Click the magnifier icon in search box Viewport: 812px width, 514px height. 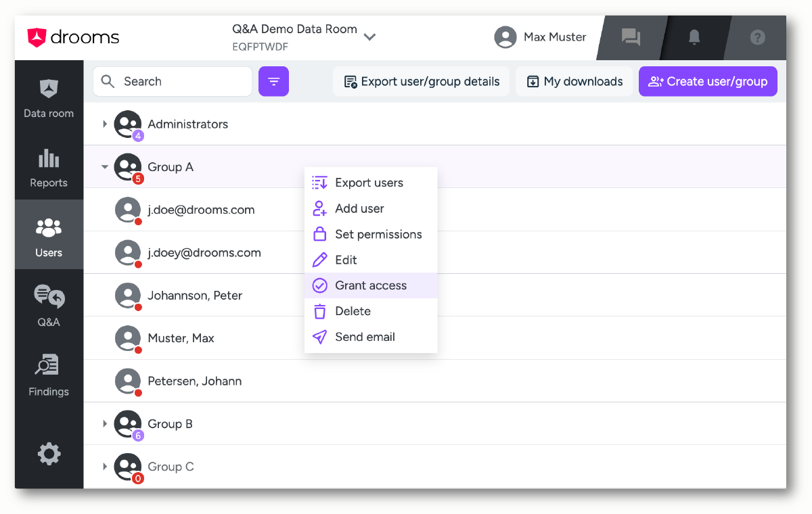108,81
